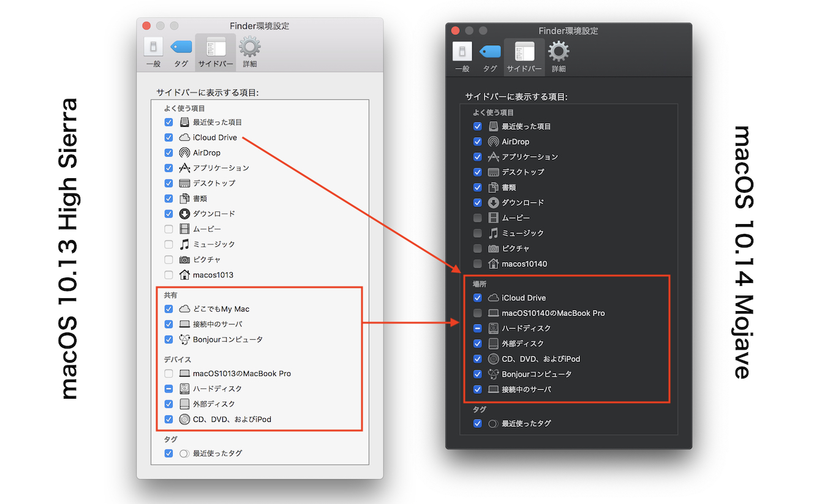
Task: Click AirDrop icon in dark window
Action: pyautogui.click(x=493, y=141)
